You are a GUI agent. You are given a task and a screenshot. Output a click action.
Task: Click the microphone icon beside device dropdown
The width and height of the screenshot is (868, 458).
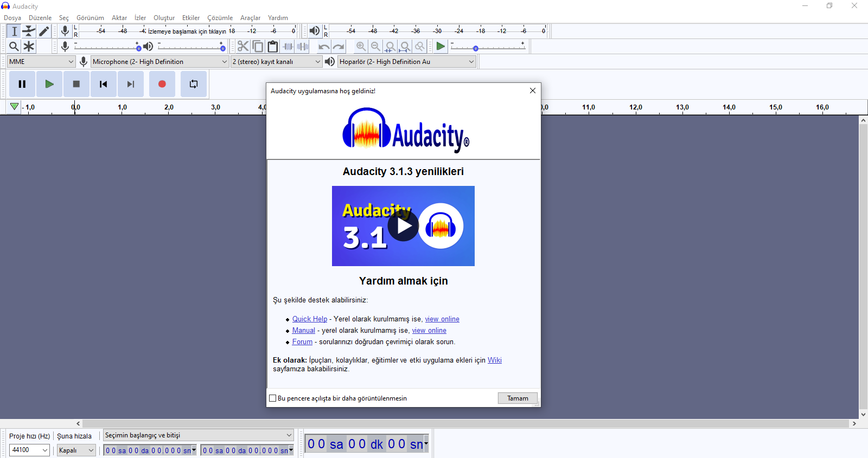[84, 62]
